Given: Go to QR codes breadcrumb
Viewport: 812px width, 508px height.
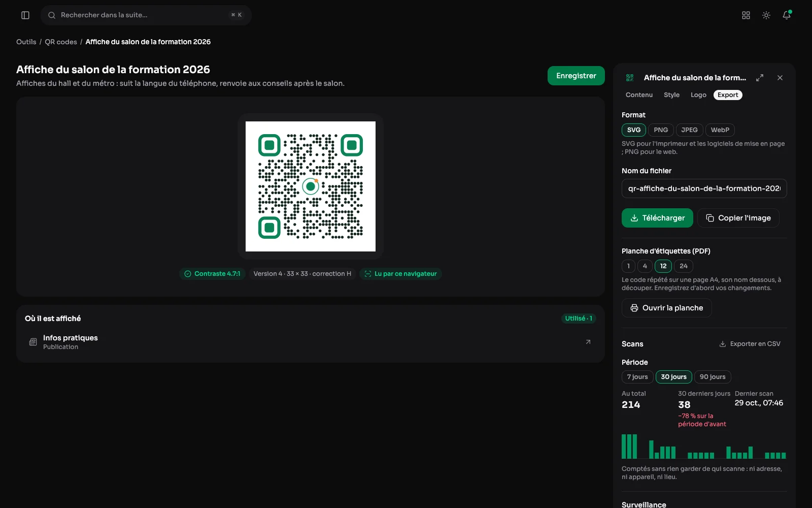Looking at the screenshot, I should coord(61,42).
